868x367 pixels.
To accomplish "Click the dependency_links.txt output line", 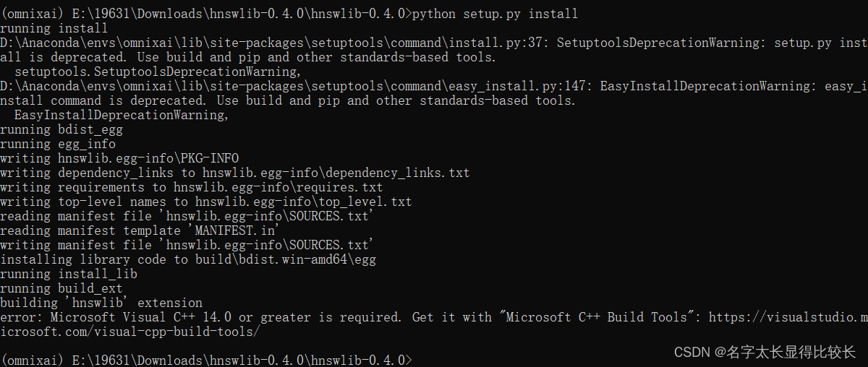I will [235, 173].
